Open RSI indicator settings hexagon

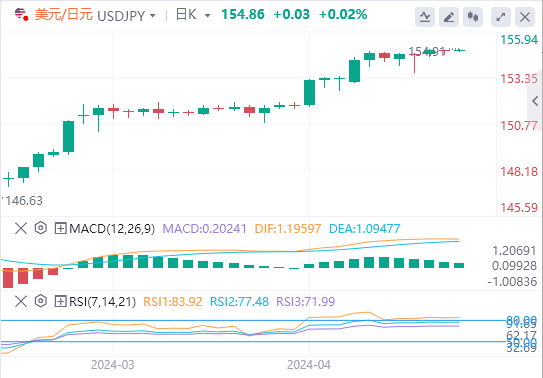tap(41, 301)
